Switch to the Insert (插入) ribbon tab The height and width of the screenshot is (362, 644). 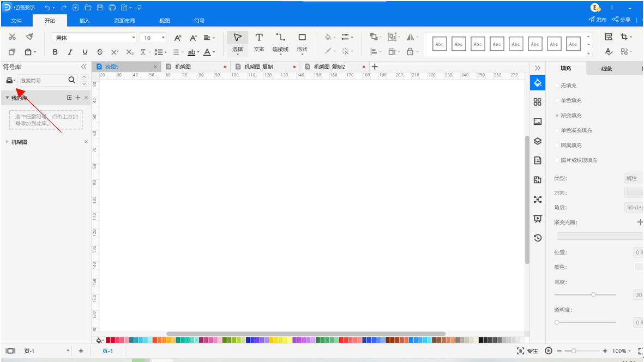[x=85, y=21]
